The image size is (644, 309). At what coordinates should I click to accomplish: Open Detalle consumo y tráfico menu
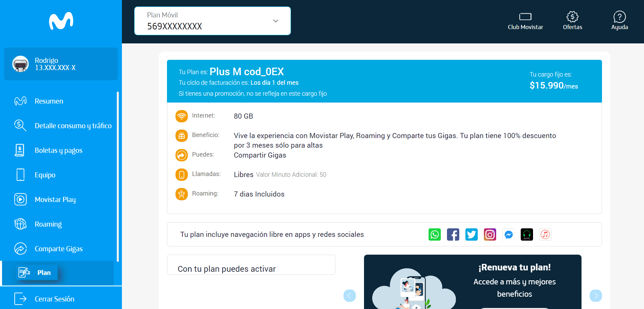pyautogui.click(x=73, y=126)
